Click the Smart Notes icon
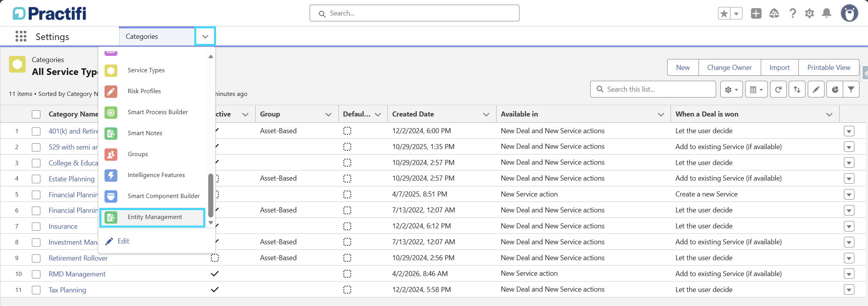868x306 pixels. pyautogui.click(x=111, y=133)
